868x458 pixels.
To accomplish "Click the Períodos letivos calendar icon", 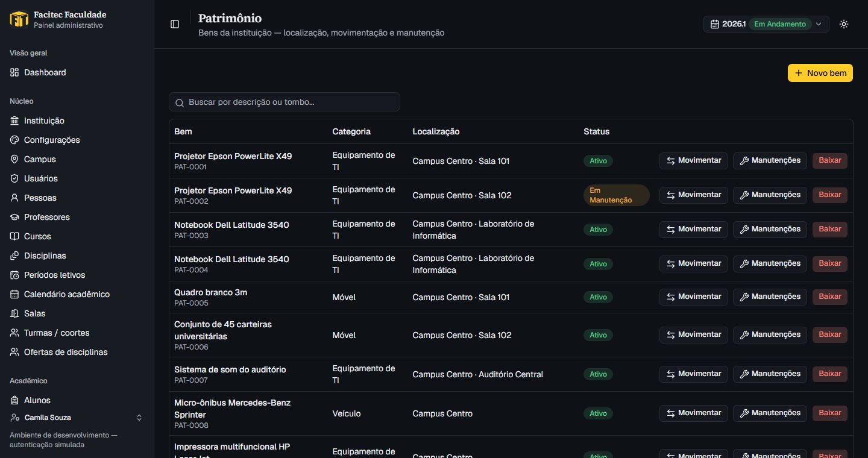I will click(14, 275).
